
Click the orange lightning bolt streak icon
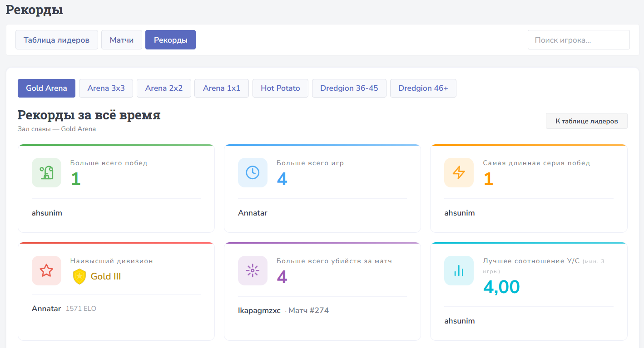[x=459, y=172]
